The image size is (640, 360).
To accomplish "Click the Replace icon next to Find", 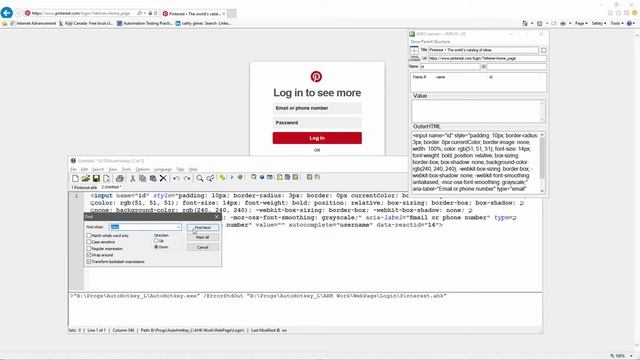I will 210,178.
